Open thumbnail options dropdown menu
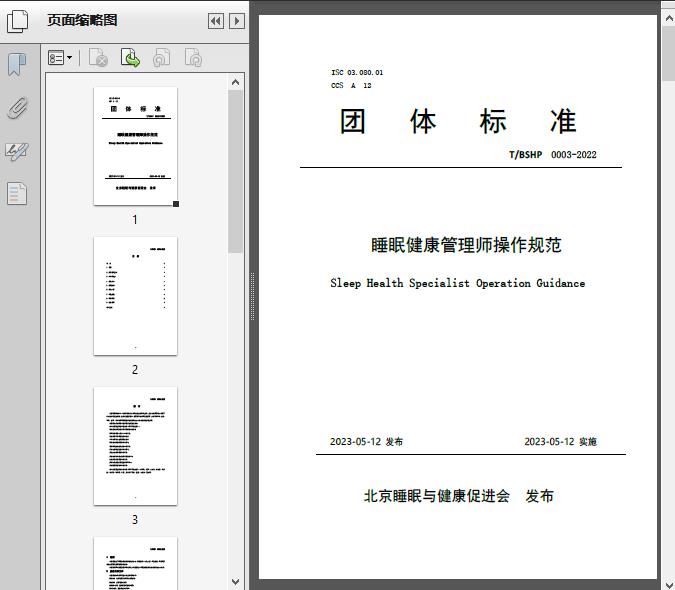Viewport: 675px width, 590px height. 60,58
